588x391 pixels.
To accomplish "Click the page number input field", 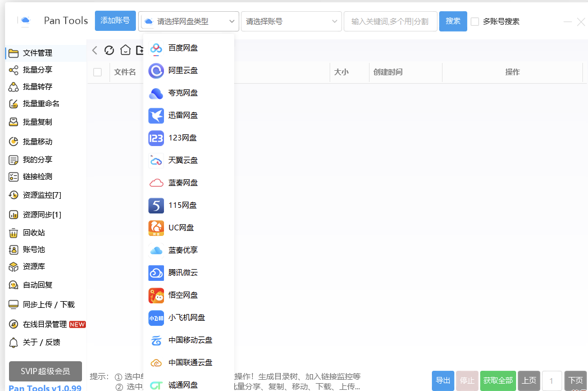I will pyautogui.click(x=551, y=380).
